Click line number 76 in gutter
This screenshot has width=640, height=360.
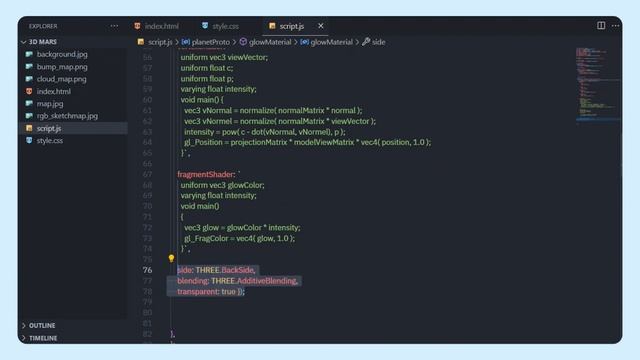147,270
